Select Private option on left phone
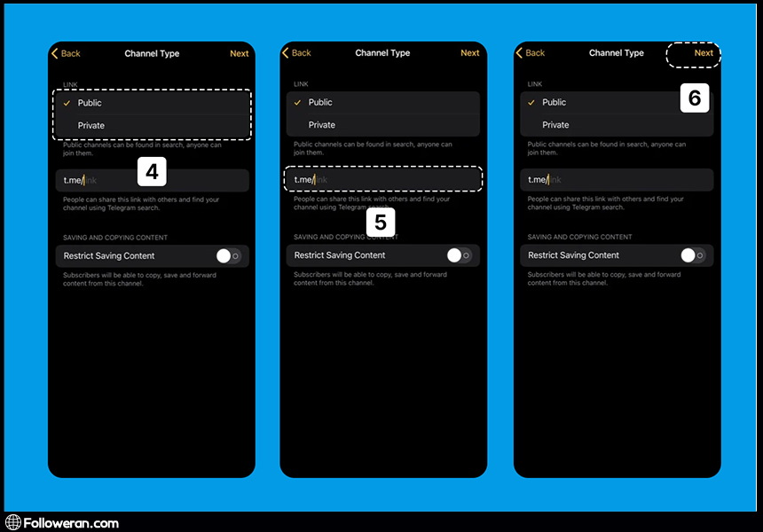 coord(91,125)
